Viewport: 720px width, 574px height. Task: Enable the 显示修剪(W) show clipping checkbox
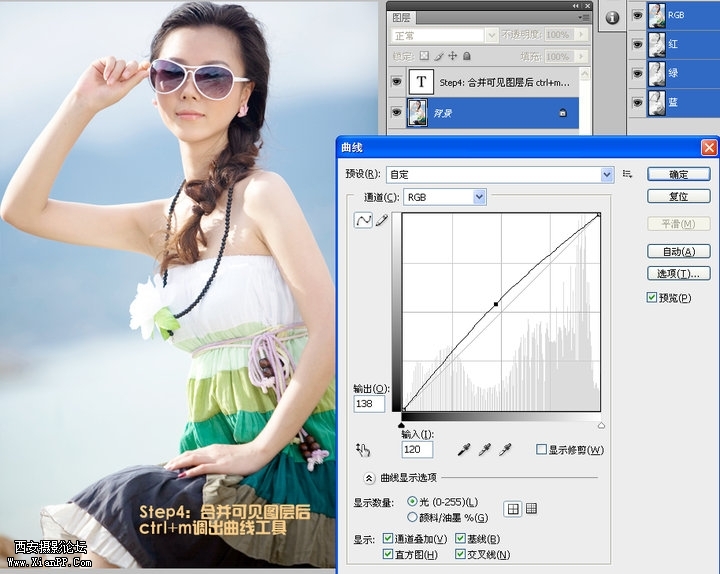541,449
